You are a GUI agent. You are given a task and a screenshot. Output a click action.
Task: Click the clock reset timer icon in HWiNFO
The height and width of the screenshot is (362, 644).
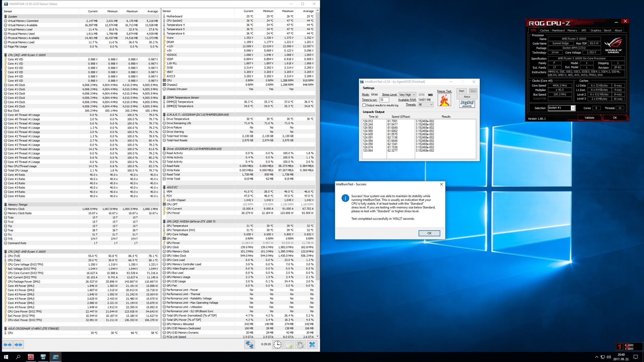pyautogui.click(x=277, y=345)
